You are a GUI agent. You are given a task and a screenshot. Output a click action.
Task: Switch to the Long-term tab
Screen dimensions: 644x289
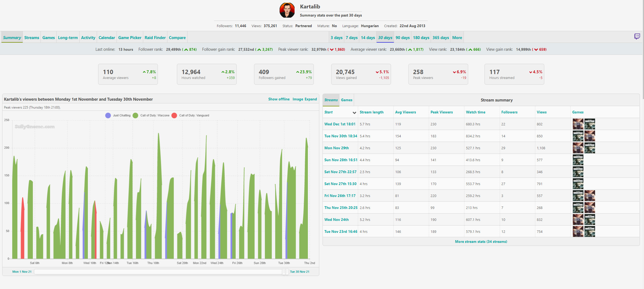point(68,38)
